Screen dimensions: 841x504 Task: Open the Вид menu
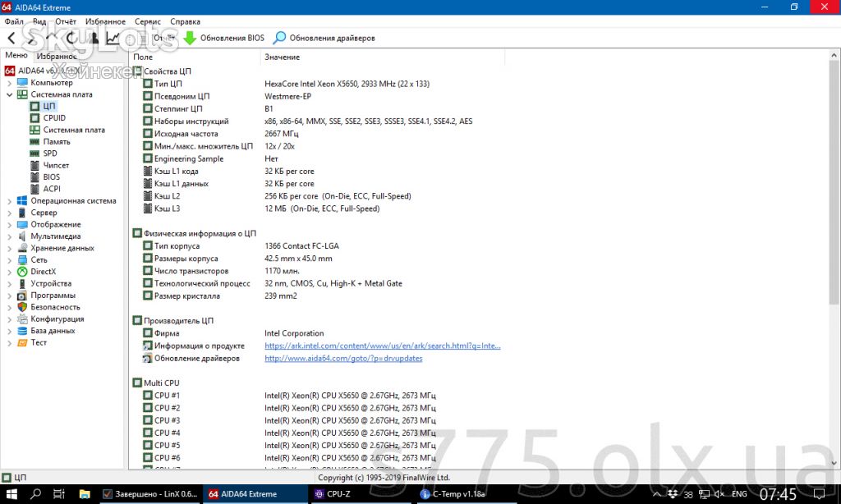[x=39, y=21]
